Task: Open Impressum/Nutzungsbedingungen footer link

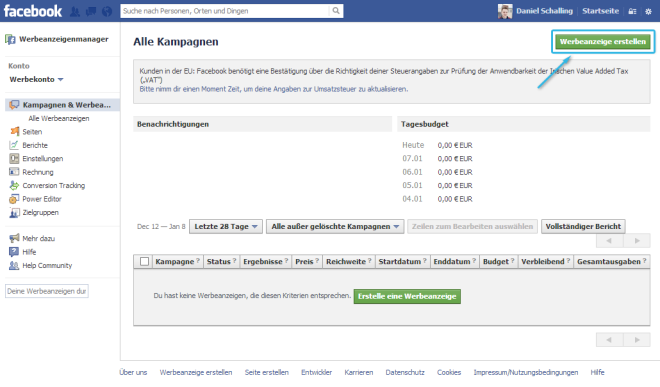Action: coord(526,372)
